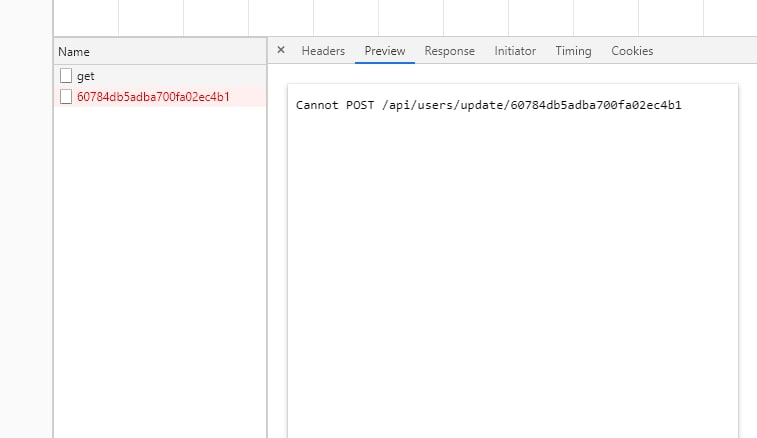Open the Initiator tab
Image resolution: width=757 pixels, height=438 pixels.
coord(515,51)
